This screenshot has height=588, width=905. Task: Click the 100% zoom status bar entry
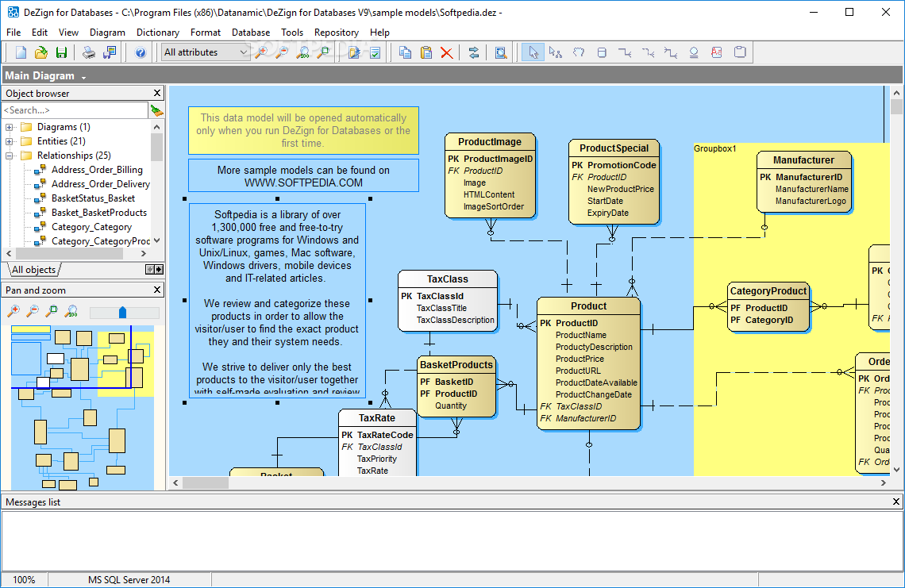point(24,580)
